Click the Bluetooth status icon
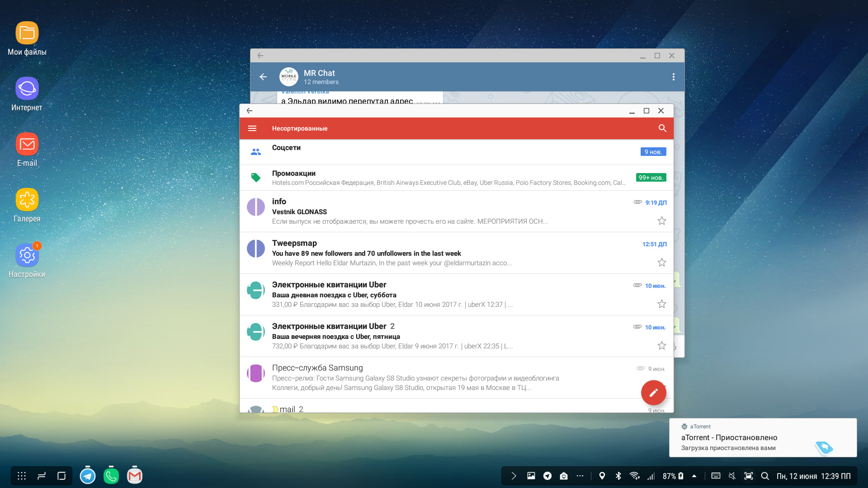The image size is (868, 488). [618, 476]
